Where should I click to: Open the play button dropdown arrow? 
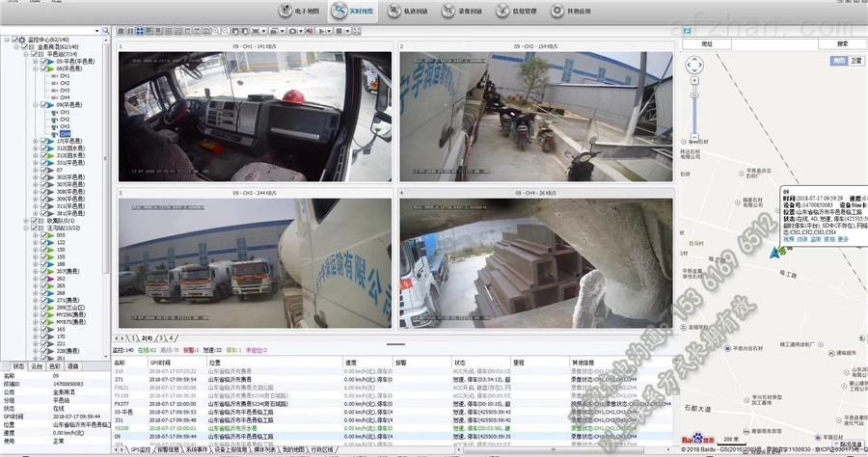click(x=330, y=31)
